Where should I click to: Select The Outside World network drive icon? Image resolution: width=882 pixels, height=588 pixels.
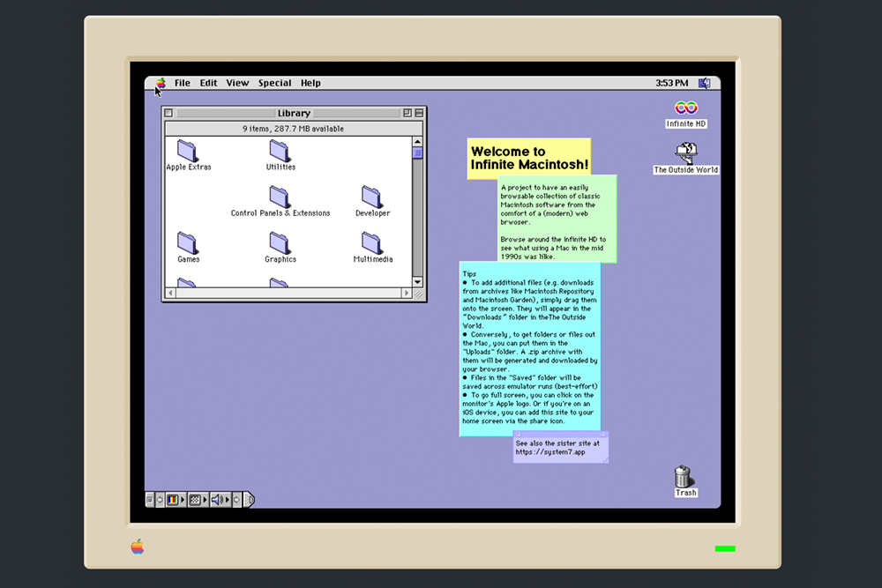point(685,153)
